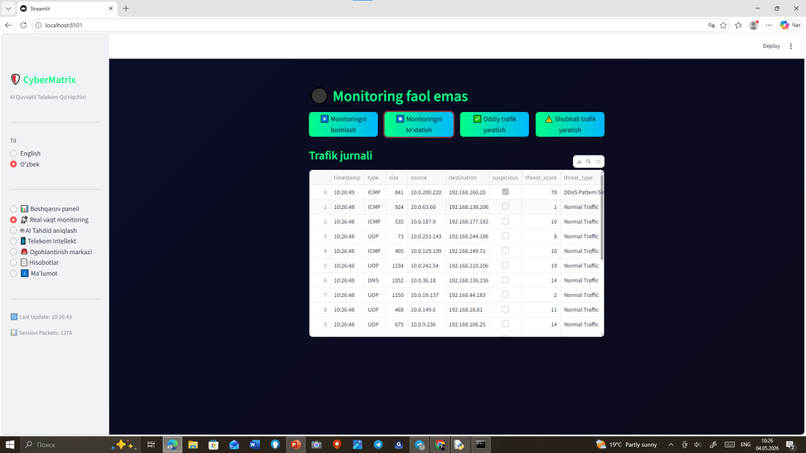806x453 pixels.
Task: Toggle suspicious checkbox for 10.0.200.220 row
Action: click(505, 192)
